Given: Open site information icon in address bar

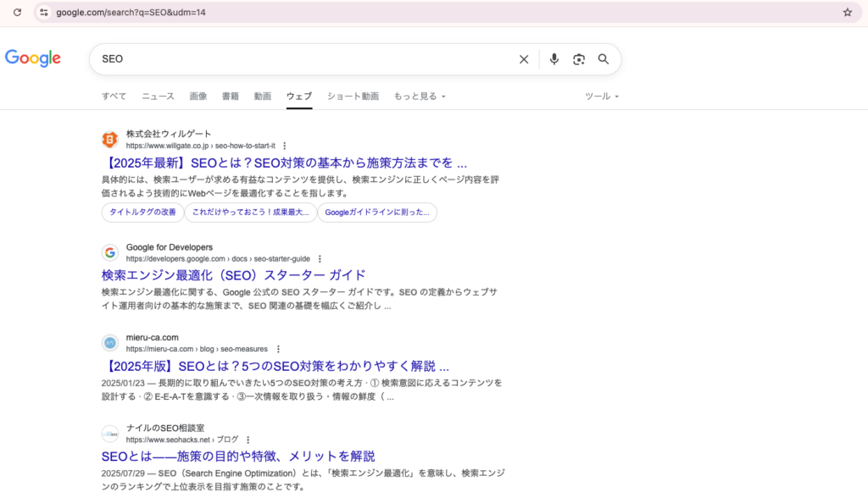Looking at the screenshot, I should coord(44,12).
